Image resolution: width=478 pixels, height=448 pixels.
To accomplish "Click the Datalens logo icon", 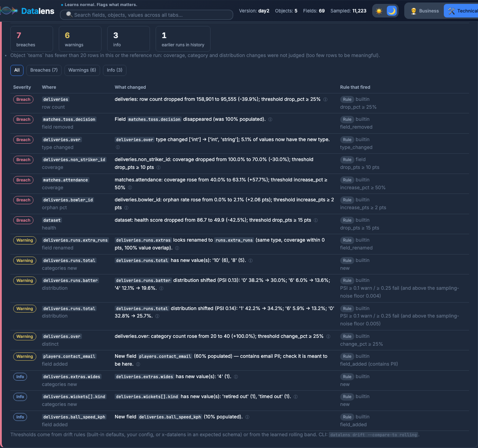I will [9, 11].
